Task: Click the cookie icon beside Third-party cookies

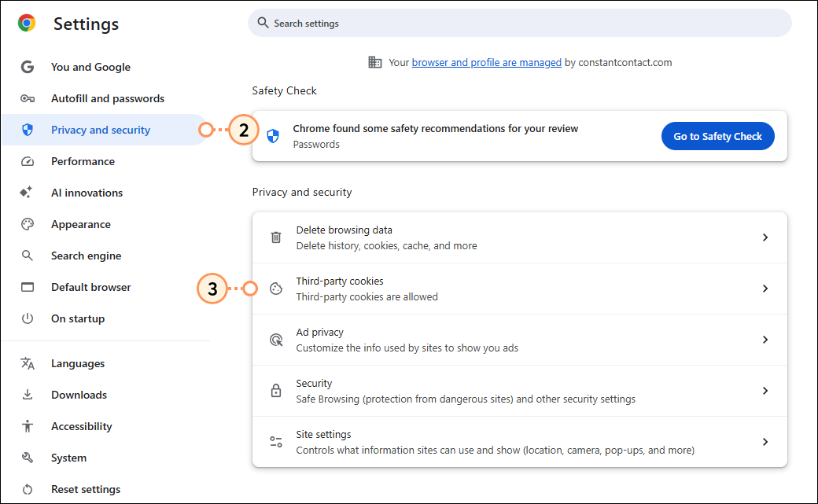Action: click(275, 289)
